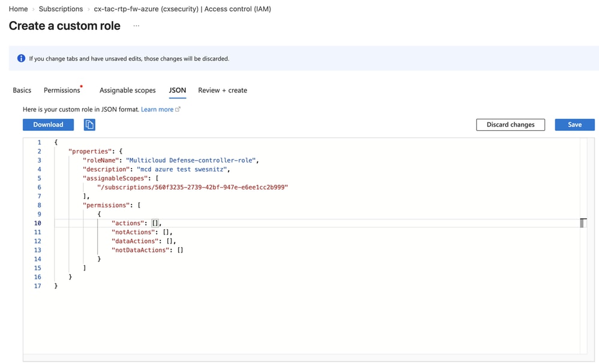The image size is (599, 364).
Task: Click line number 10 in the gutter
Action: (37, 223)
